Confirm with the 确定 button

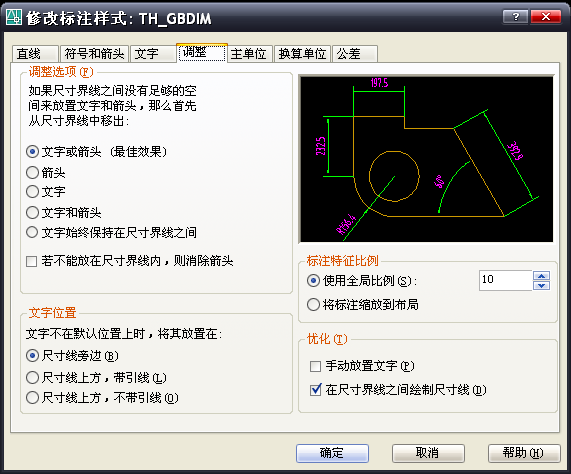coord(332,453)
